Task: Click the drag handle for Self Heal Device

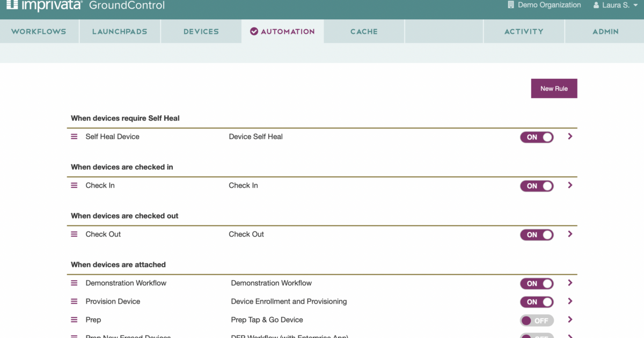Action: (74, 137)
